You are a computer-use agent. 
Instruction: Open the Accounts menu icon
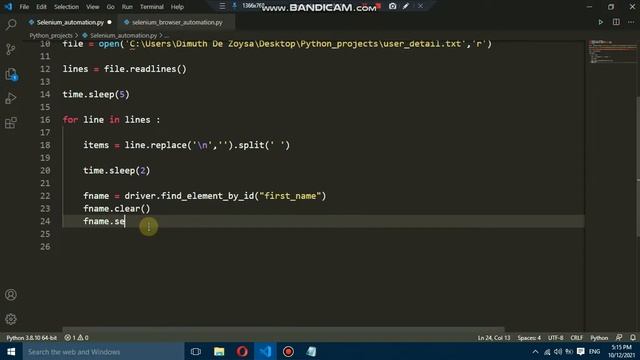[11, 295]
